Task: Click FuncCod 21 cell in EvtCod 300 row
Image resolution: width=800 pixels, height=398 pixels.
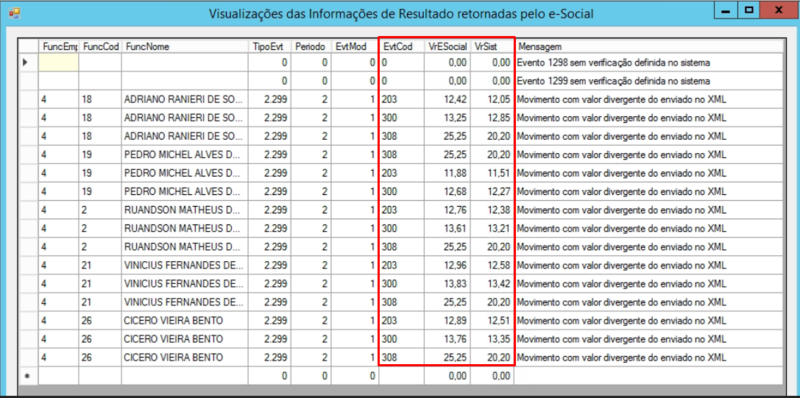Action: [100, 283]
